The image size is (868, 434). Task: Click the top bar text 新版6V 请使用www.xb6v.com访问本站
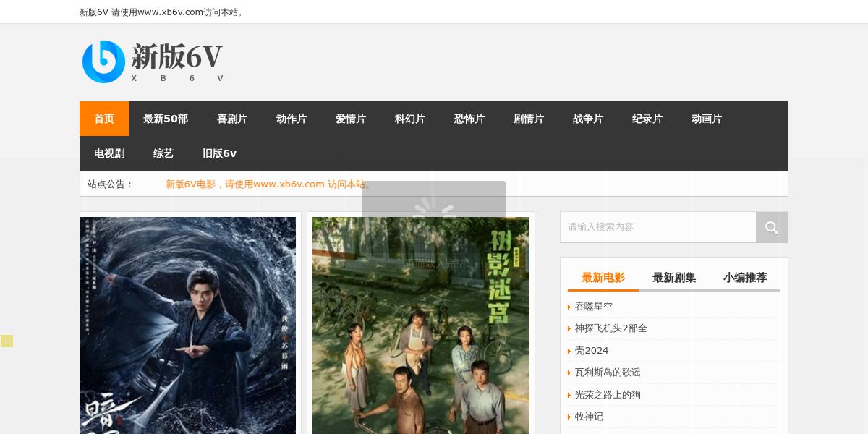(x=163, y=12)
